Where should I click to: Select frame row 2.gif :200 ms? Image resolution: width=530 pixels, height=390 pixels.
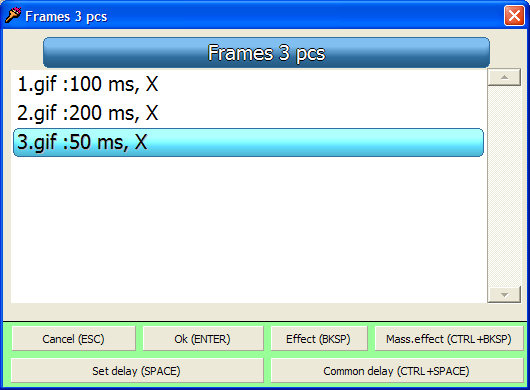pyautogui.click(x=248, y=113)
